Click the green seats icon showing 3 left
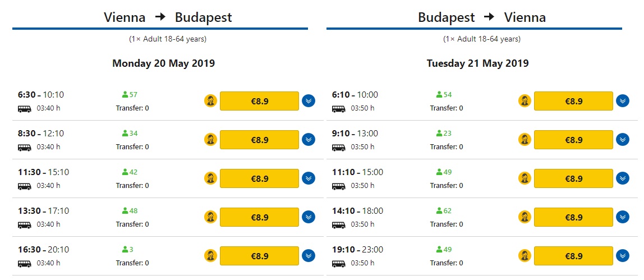The width and height of the screenshot is (644, 280). [x=125, y=250]
